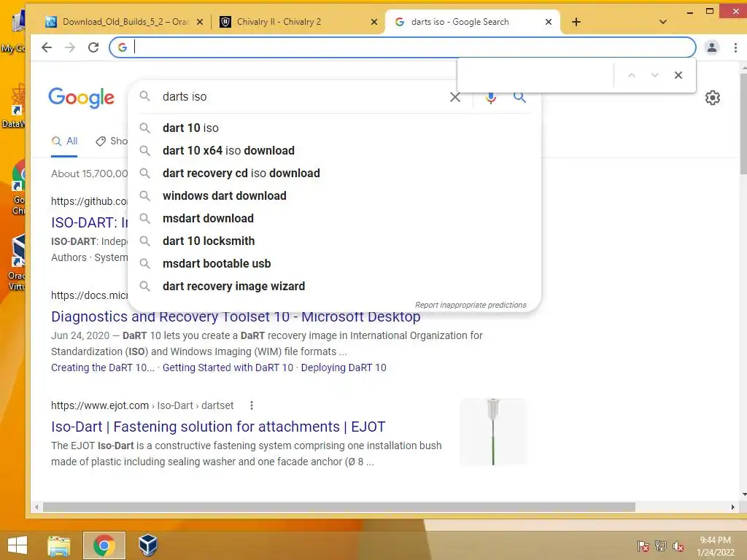Start voice search with microphone icon
This screenshot has height=560, width=747.
[491, 98]
